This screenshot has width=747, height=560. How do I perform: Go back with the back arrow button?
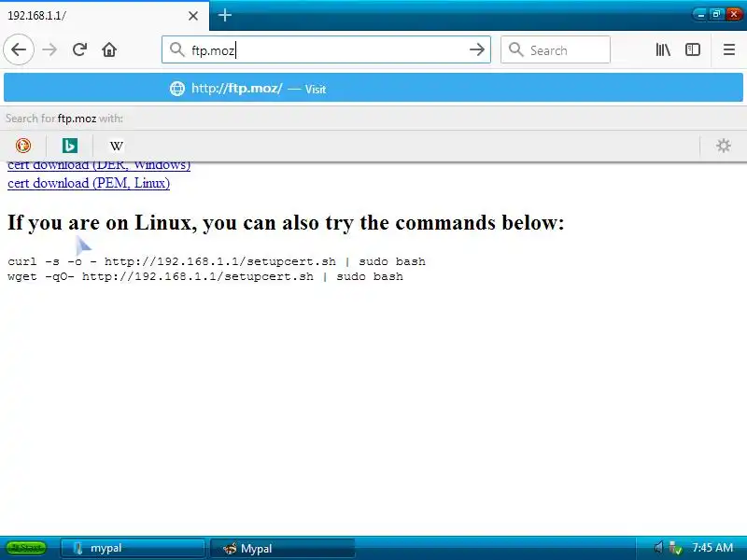coord(19,49)
